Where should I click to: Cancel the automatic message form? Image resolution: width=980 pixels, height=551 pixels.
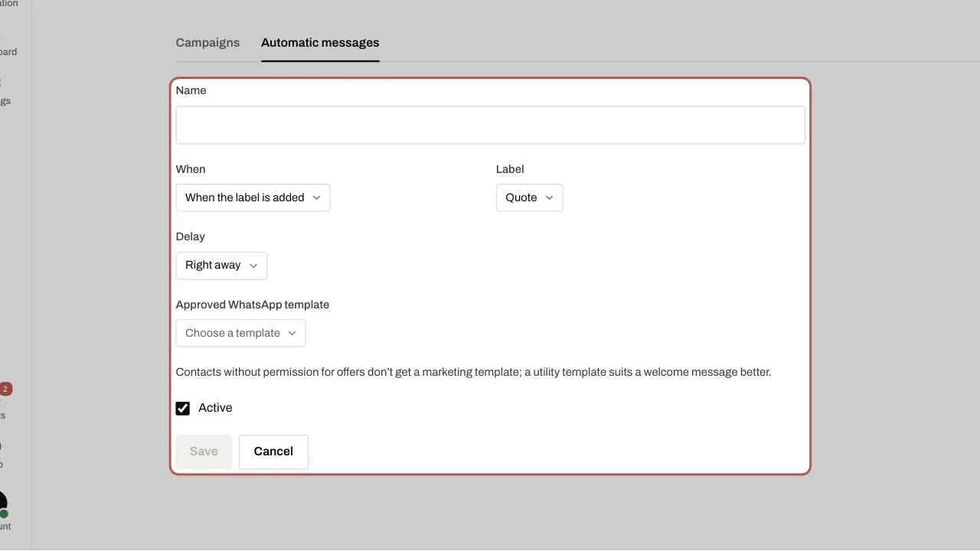[x=273, y=452]
